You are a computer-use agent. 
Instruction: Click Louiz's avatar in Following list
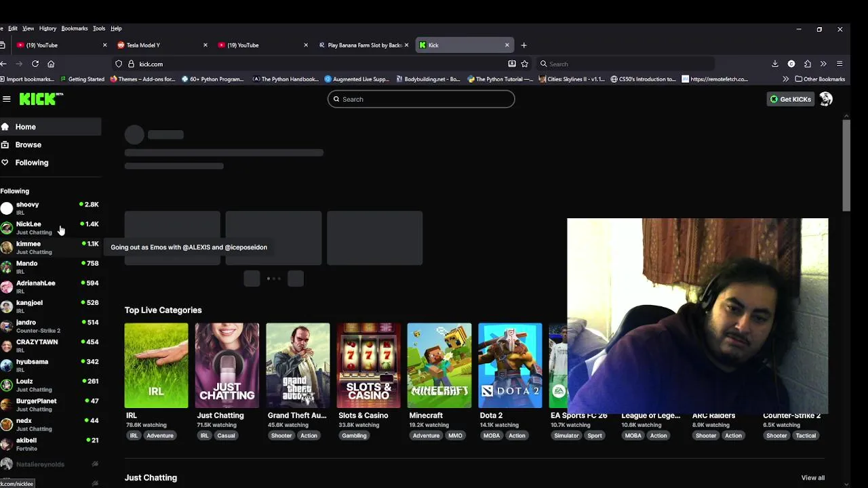tap(7, 385)
